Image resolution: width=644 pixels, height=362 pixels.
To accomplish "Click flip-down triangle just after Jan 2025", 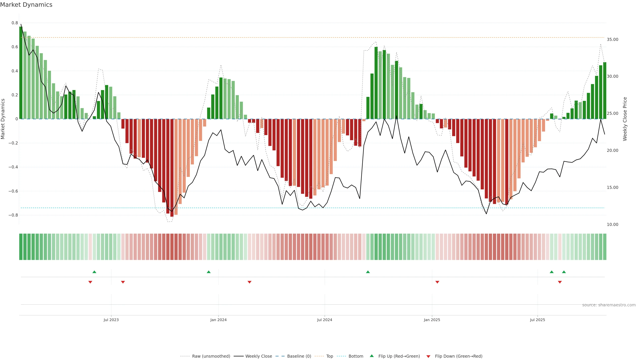I will click(x=437, y=282).
